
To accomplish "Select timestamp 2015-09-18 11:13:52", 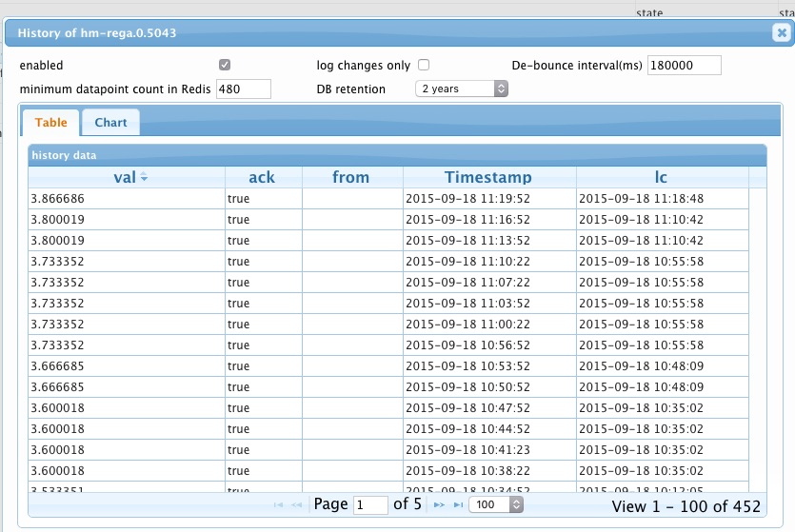I will (x=489, y=240).
